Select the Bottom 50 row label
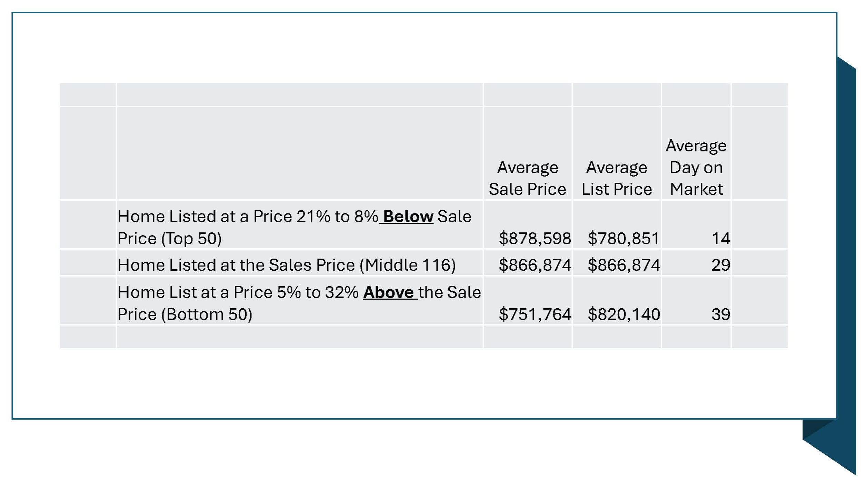Image resolution: width=868 pixels, height=481 pixels. coord(299,303)
